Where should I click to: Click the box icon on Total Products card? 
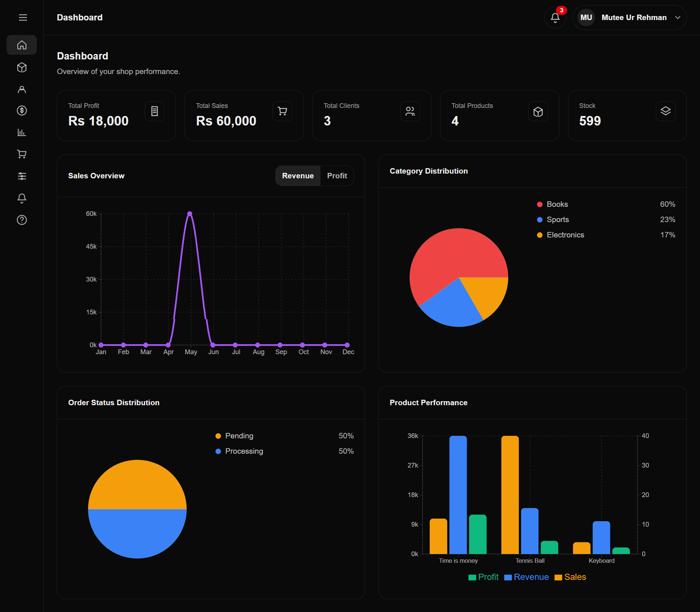[538, 111]
